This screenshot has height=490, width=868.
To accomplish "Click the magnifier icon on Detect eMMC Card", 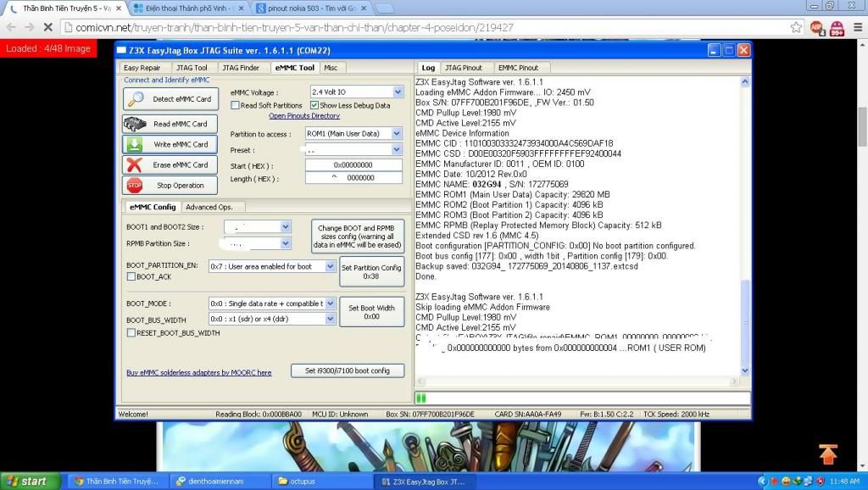I will 136,99.
